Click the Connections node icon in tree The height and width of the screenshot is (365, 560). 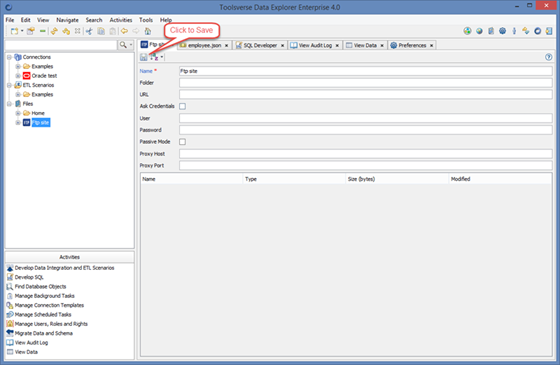[x=18, y=57]
